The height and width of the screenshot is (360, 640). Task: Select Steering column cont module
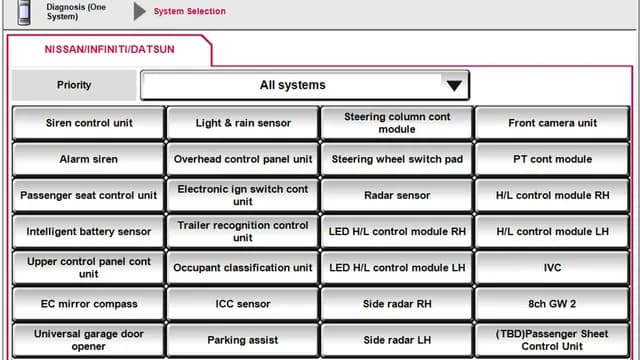coord(397,123)
